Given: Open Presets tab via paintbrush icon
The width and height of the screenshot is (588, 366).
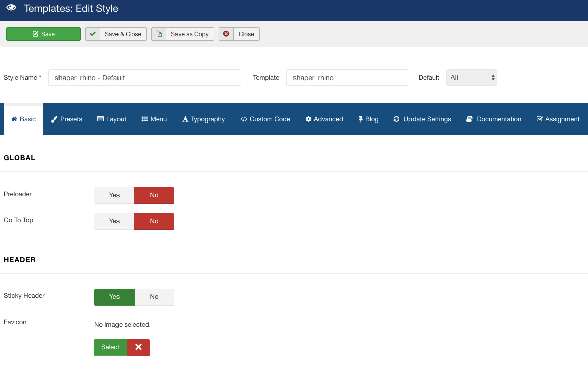Looking at the screenshot, I should [54, 119].
